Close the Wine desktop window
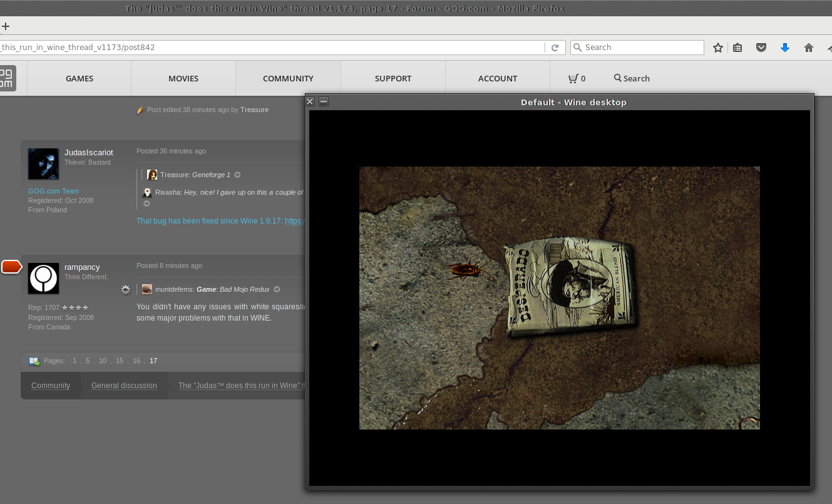The image size is (832, 504). [x=310, y=101]
